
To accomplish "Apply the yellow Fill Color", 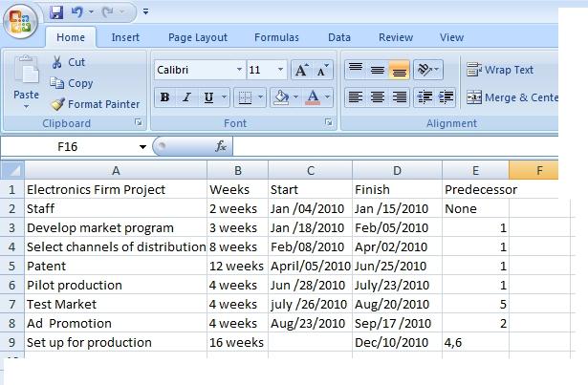I will 280,97.
